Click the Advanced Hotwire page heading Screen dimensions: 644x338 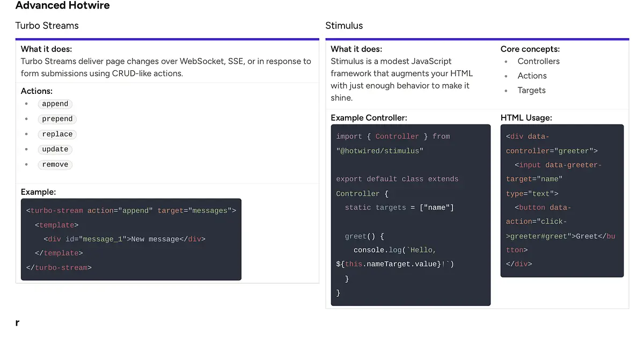(x=62, y=6)
